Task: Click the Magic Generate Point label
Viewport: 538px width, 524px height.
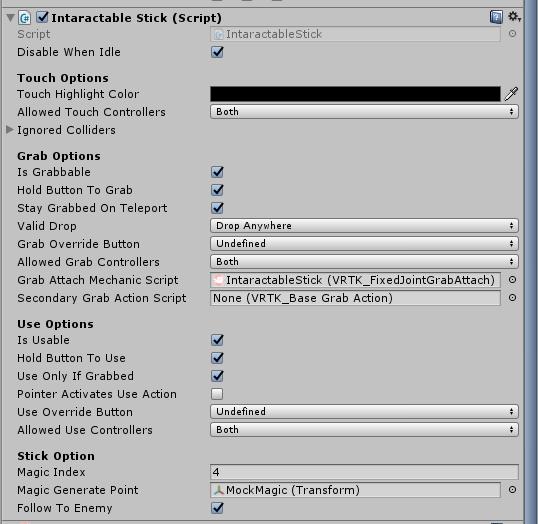Action: point(78,490)
